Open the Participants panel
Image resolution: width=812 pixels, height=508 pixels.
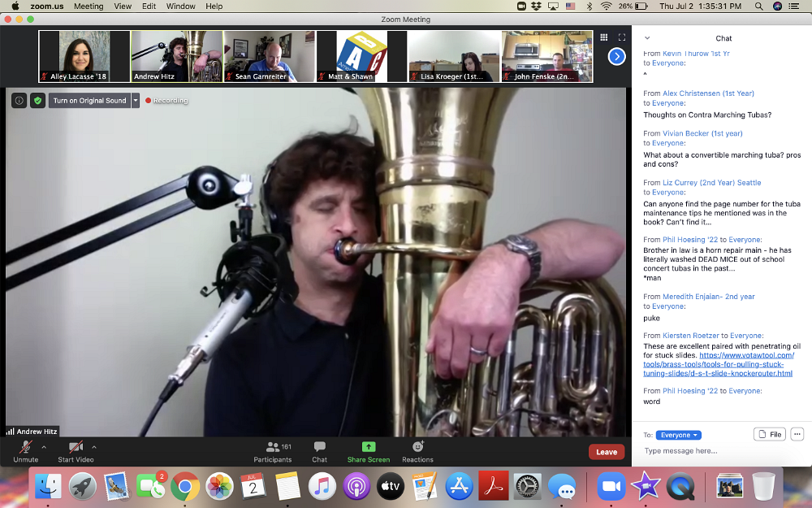click(272, 452)
